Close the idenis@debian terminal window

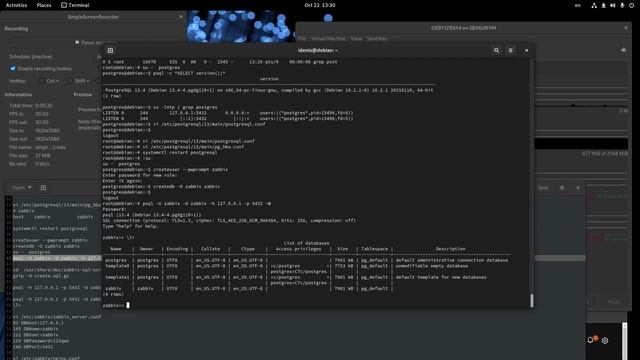[527, 50]
